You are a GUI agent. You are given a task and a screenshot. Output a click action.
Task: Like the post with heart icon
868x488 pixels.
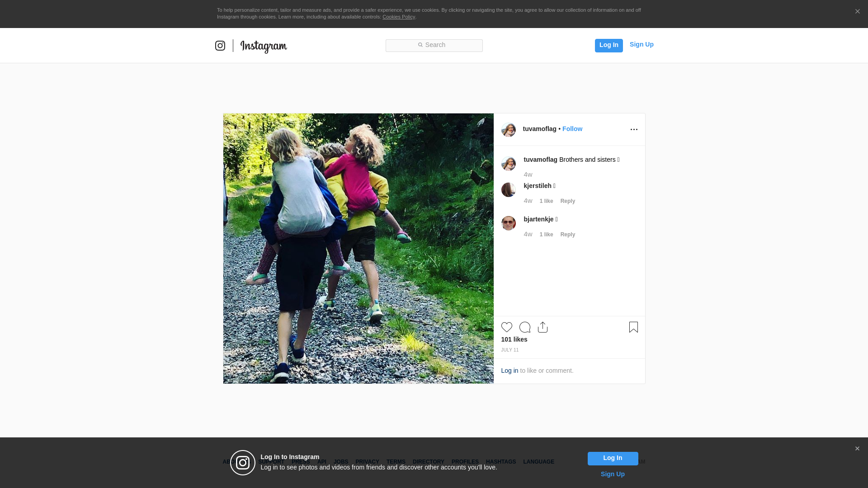506,327
